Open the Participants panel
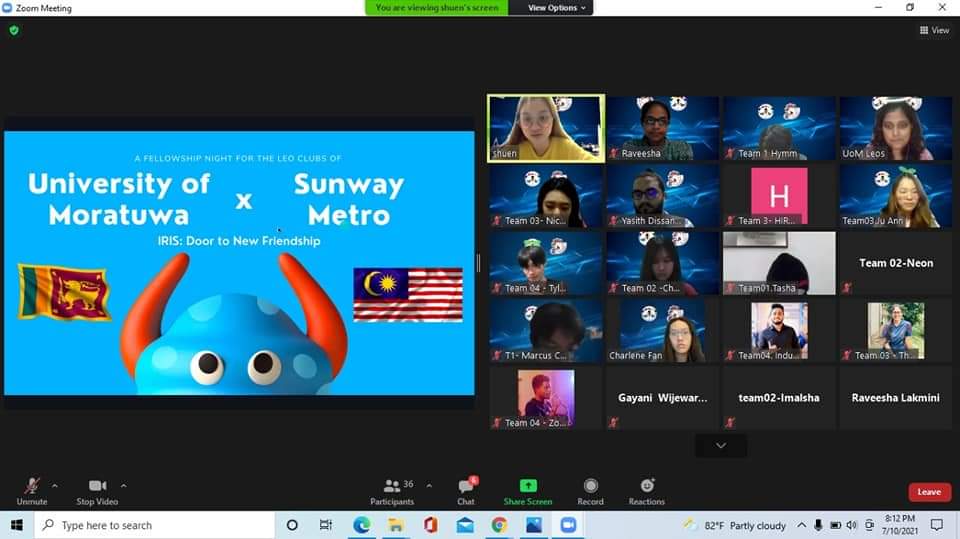Image resolution: width=960 pixels, height=539 pixels. (x=392, y=492)
